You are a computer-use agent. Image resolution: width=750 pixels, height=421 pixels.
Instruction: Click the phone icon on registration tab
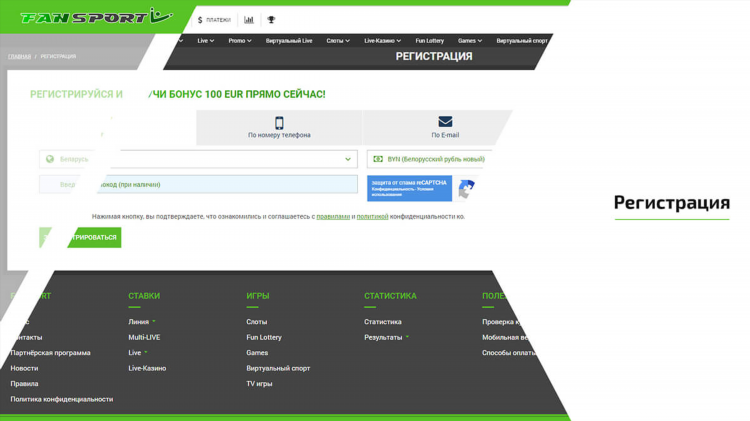coord(279,123)
